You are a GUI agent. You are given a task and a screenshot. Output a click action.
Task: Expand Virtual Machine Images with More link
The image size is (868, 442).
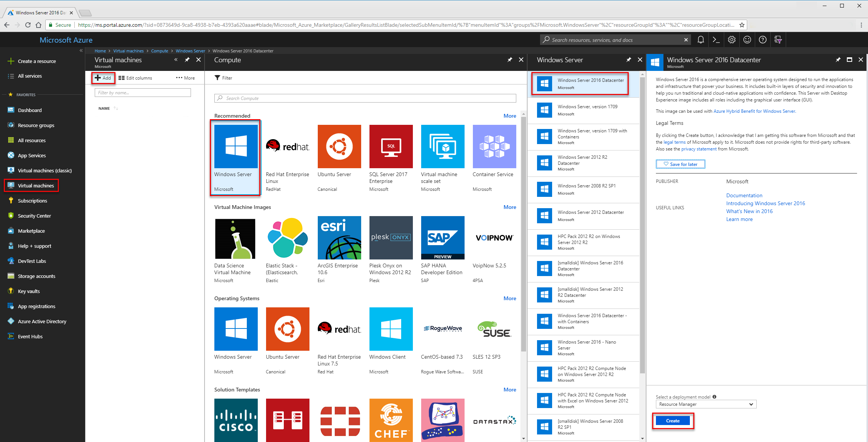511,206
